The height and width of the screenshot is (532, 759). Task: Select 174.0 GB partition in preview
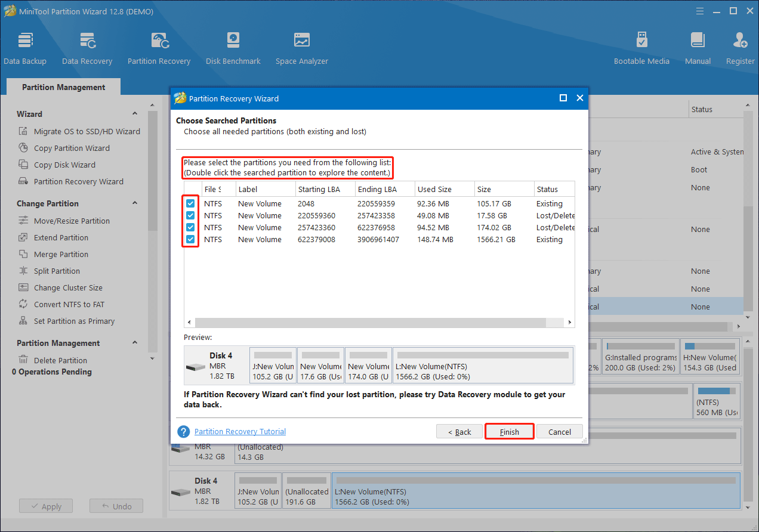tap(368, 365)
